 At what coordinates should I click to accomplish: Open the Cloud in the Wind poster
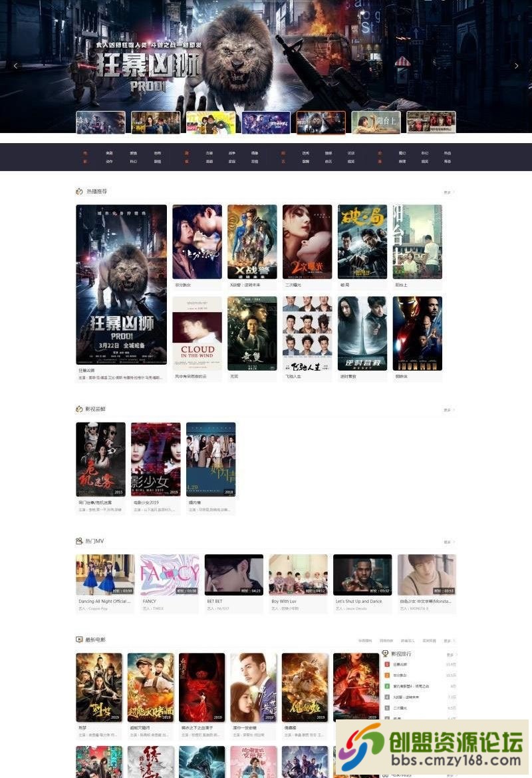198,333
